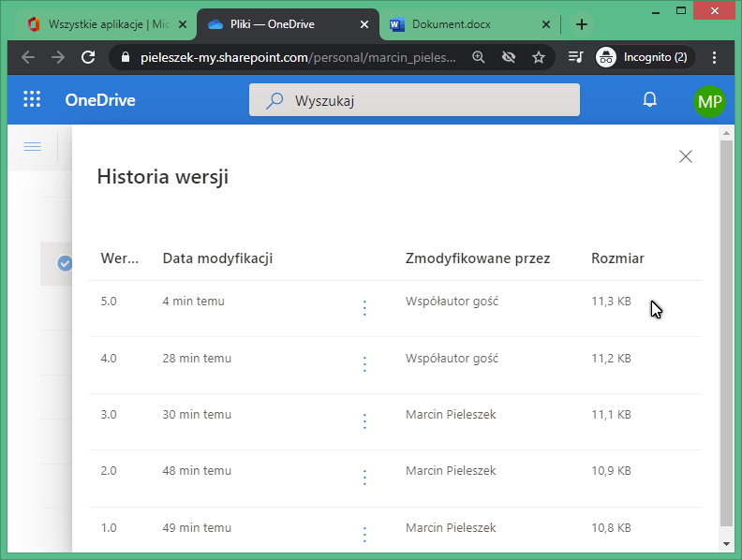Reload the current page
Image resolution: width=742 pixels, height=560 pixels.
88,57
